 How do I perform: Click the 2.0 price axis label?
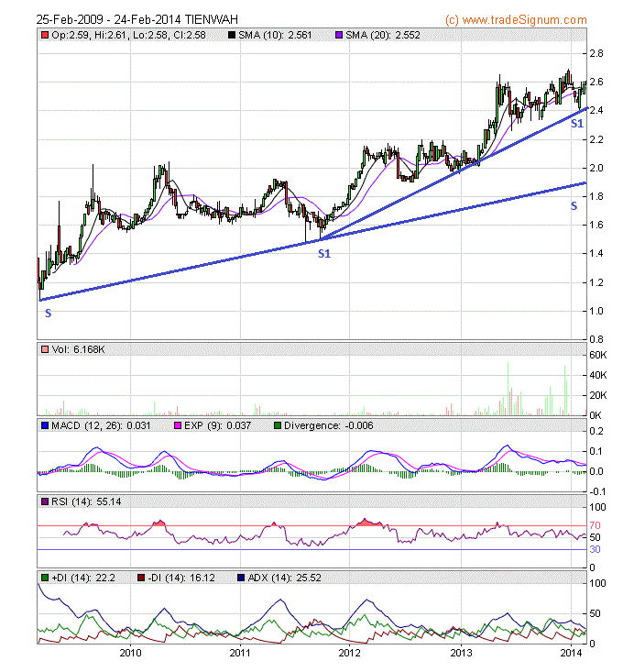[x=596, y=168]
